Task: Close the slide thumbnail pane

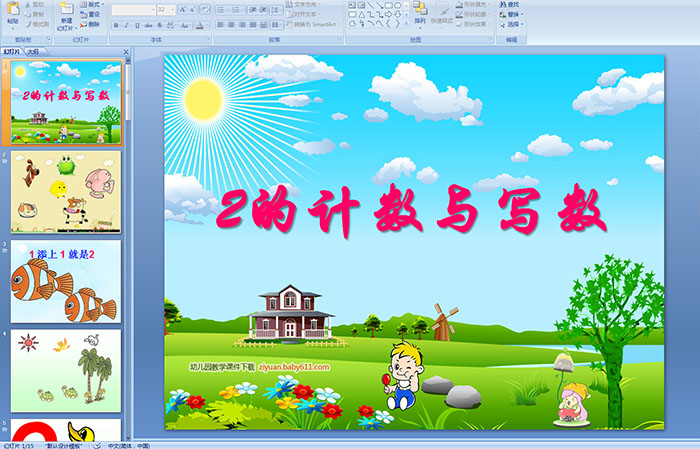Action: (125, 50)
